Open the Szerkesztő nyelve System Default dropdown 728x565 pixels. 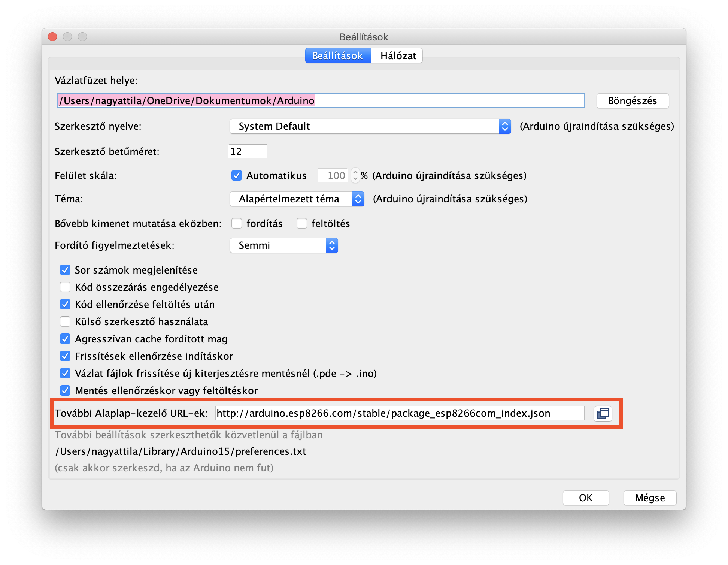[370, 126]
